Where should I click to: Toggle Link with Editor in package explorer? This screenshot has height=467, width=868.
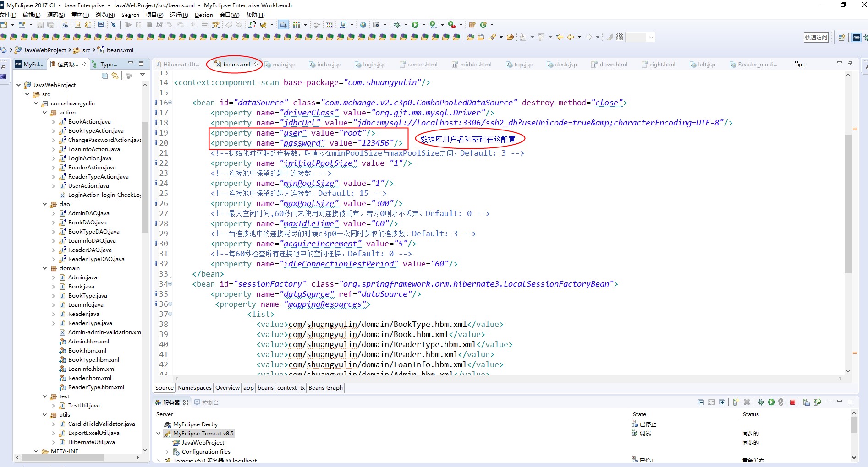point(115,76)
